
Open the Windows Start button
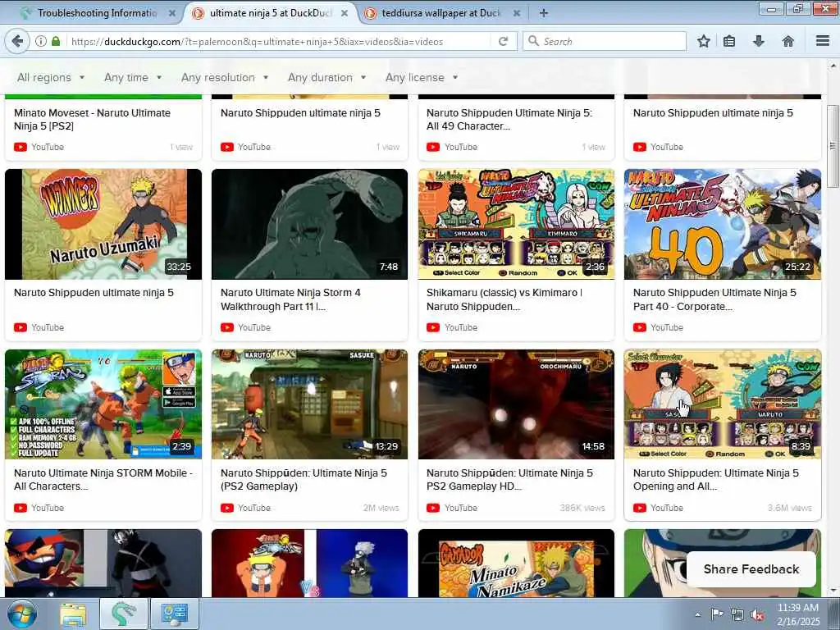22,614
